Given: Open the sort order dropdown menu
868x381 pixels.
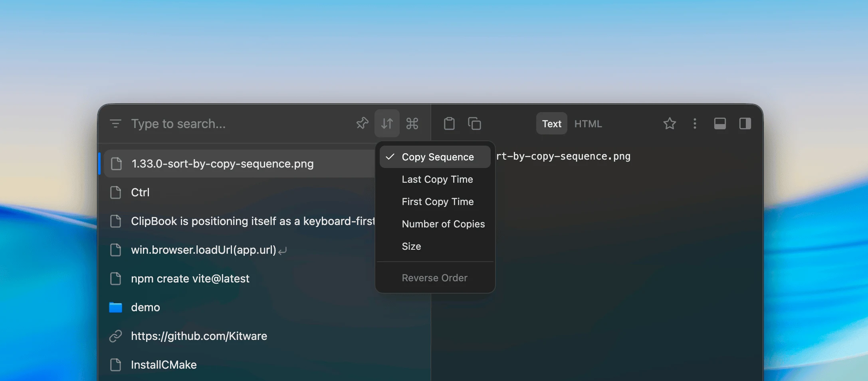Looking at the screenshot, I should (x=386, y=123).
